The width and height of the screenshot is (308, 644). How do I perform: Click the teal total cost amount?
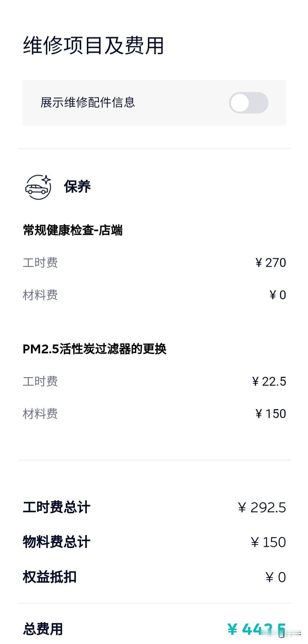pyautogui.click(x=257, y=629)
